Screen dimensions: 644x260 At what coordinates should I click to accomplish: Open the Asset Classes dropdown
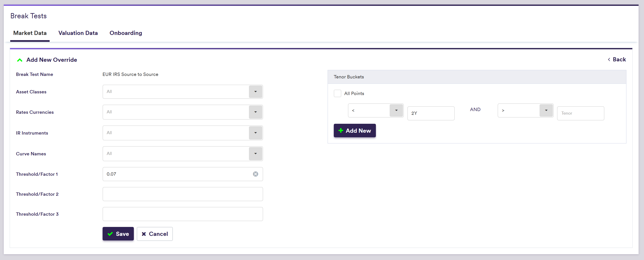point(255,92)
